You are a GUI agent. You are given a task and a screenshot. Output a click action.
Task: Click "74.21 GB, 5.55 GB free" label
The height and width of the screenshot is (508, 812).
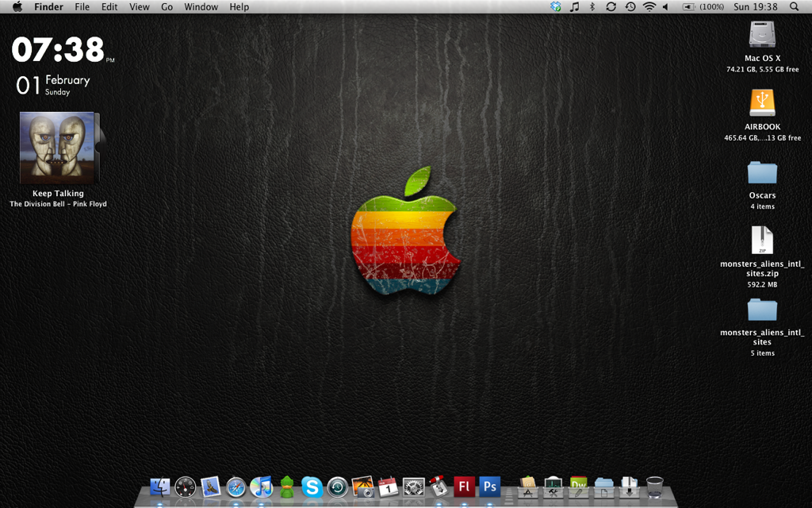pos(762,70)
